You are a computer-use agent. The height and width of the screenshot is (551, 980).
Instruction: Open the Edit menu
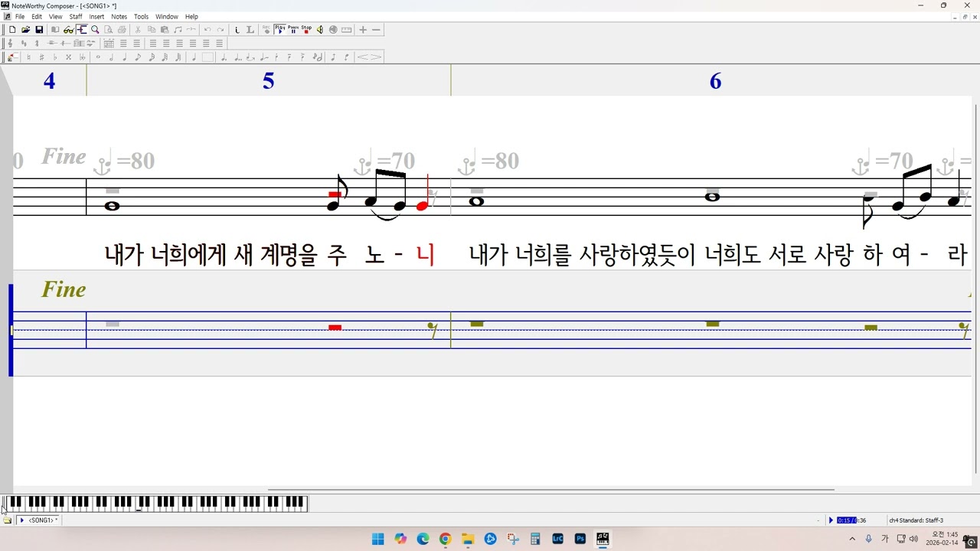pos(37,16)
